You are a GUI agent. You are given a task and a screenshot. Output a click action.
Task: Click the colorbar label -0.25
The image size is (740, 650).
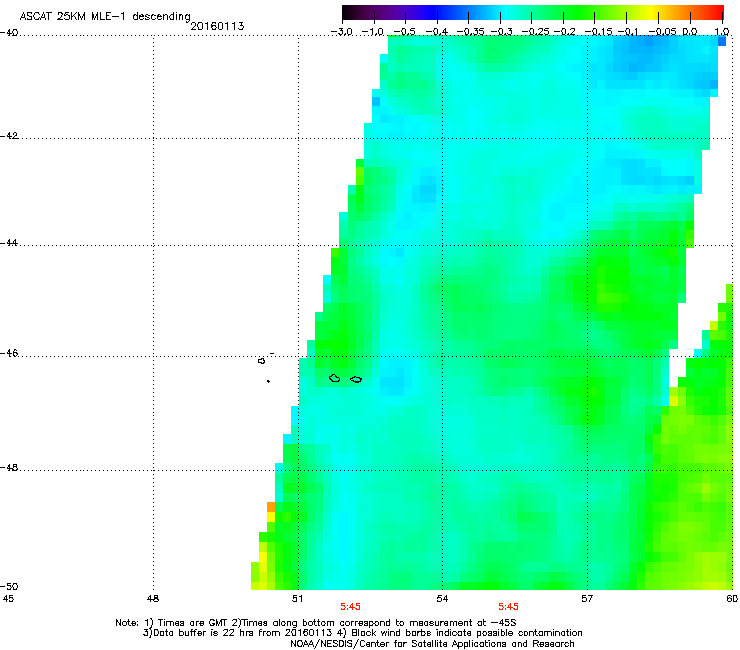click(x=536, y=32)
